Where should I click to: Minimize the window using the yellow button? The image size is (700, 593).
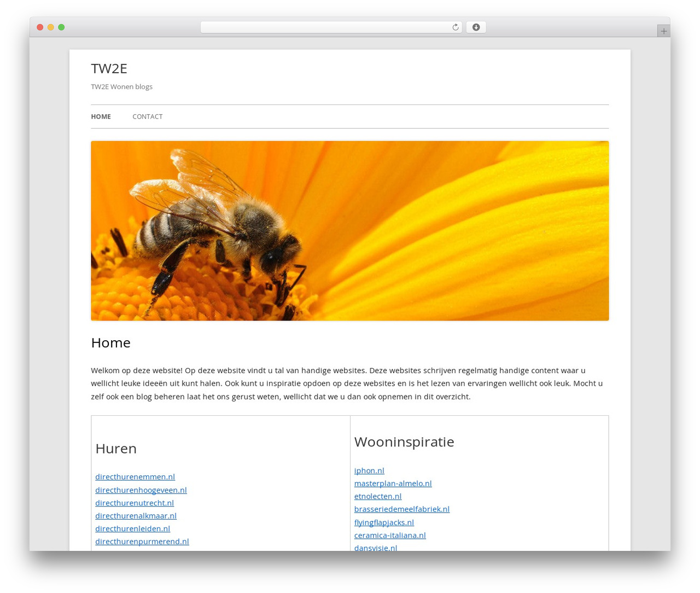(x=50, y=27)
